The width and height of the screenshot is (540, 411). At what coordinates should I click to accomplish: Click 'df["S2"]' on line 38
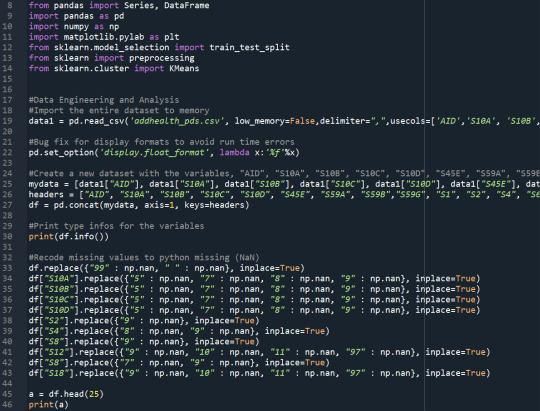point(49,320)
